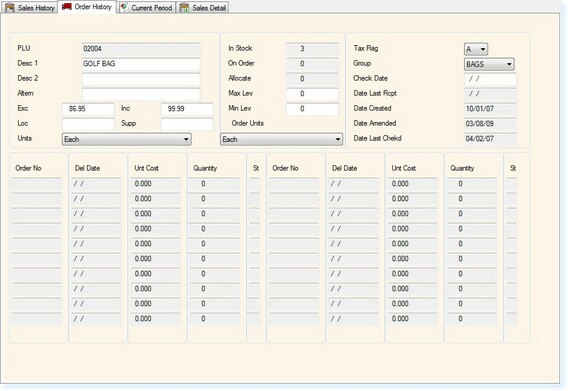Image resolution: width=568 pixels, height=391 pixels.
Task: Click the right Order No column header
Action: tap(285, 168)
